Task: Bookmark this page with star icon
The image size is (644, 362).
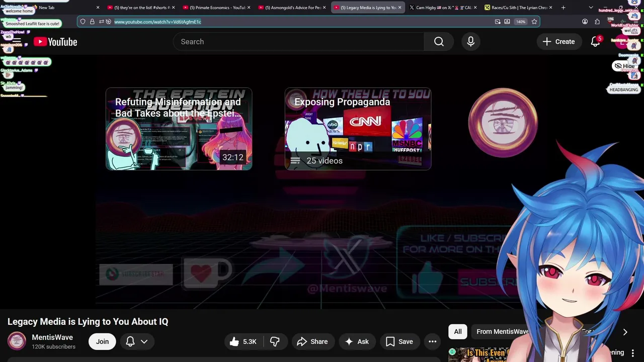Action: (x=534, y=22)
